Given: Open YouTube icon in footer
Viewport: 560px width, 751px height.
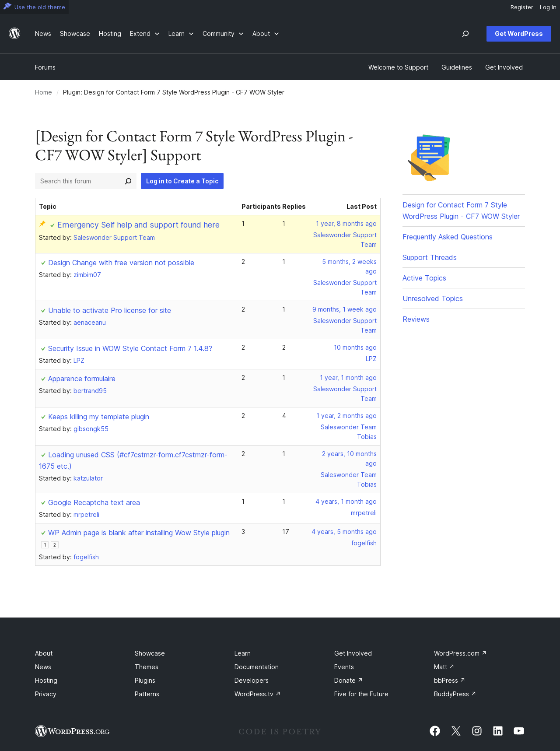Looking at the screenshot, I should pyautogui.click(x=519, y=731).
